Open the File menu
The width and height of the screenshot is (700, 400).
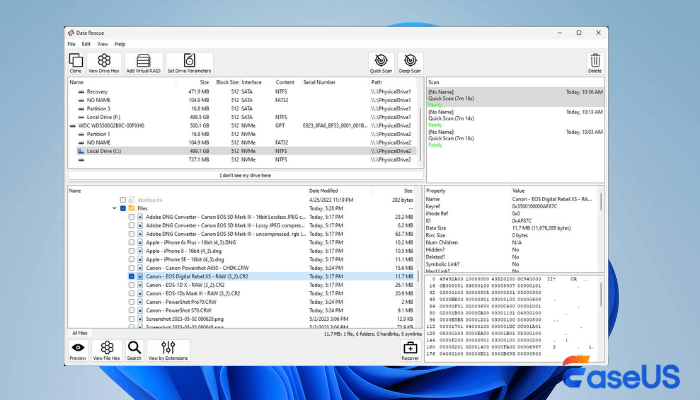pos(71,44)
